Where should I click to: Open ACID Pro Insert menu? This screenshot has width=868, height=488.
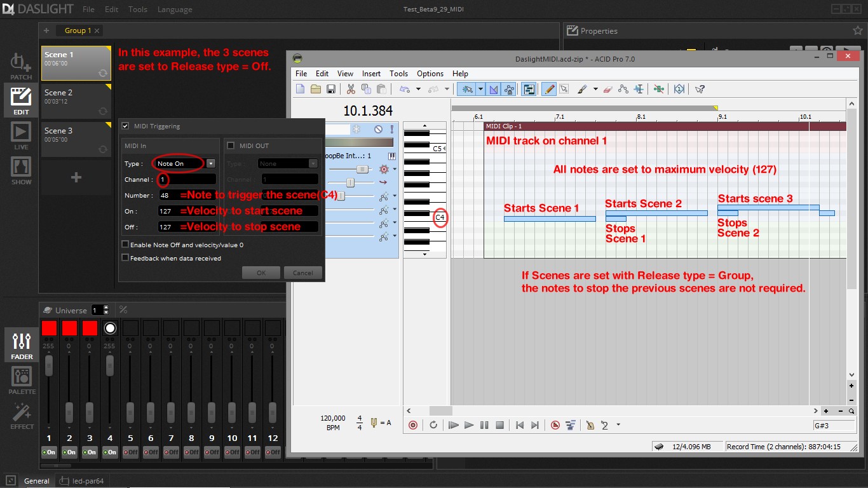pyautogui.click(x=371, y=74)
